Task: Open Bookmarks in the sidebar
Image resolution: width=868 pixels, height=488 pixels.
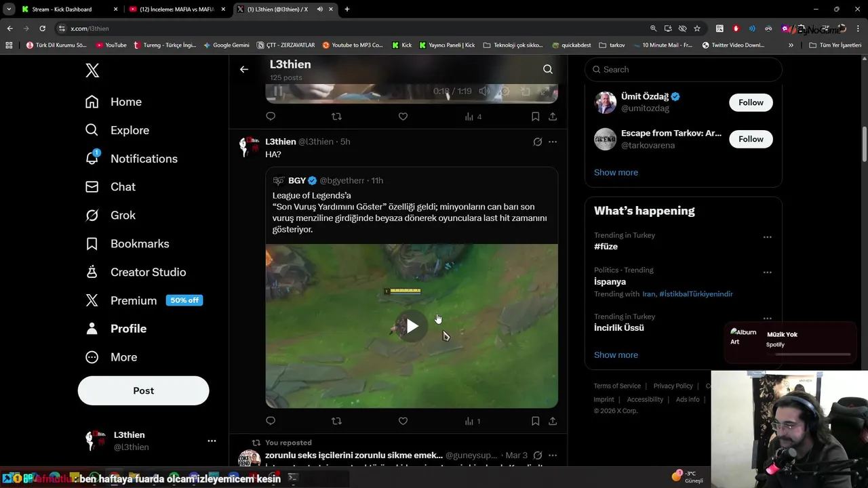Action: 127,243
